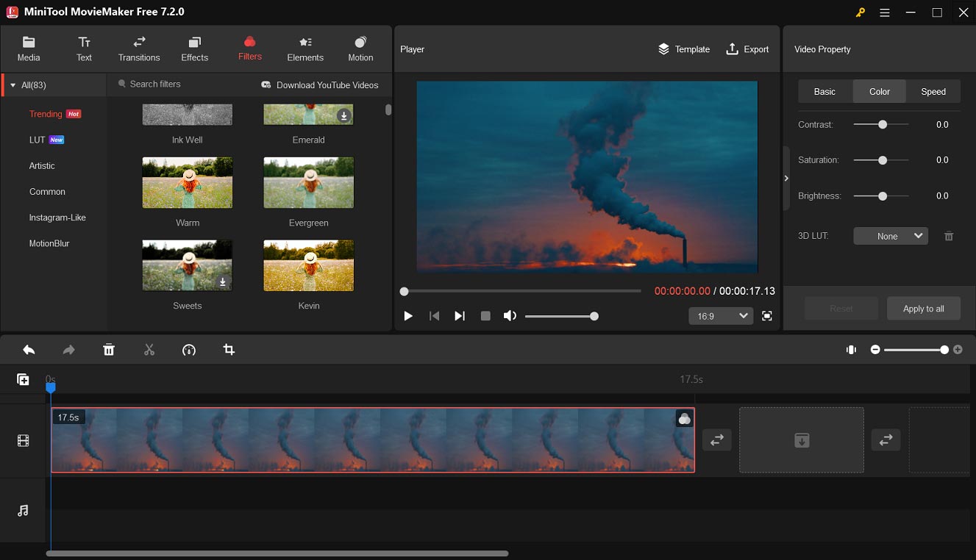
Task: Click the Apply to all button
Action: coord(924,309)
